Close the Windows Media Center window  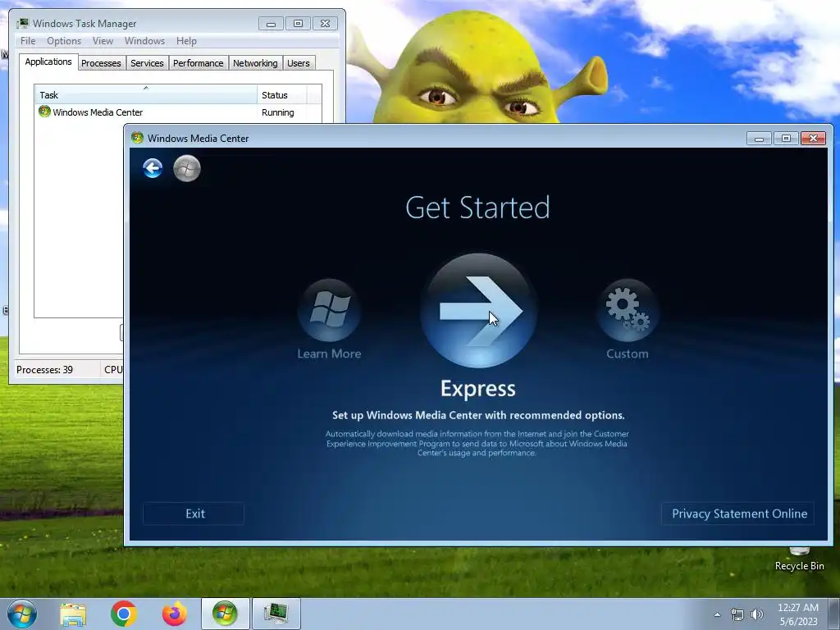point(813,138)
